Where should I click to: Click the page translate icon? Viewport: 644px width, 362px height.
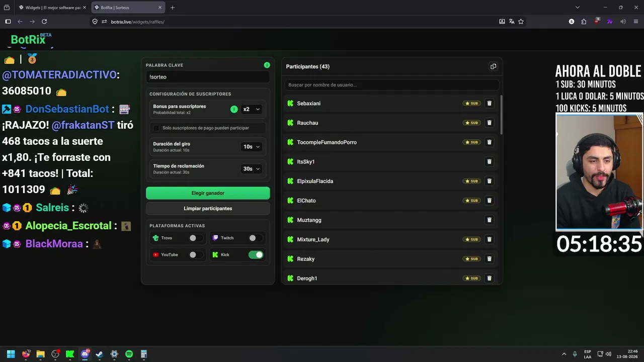[x=511, y=22]
